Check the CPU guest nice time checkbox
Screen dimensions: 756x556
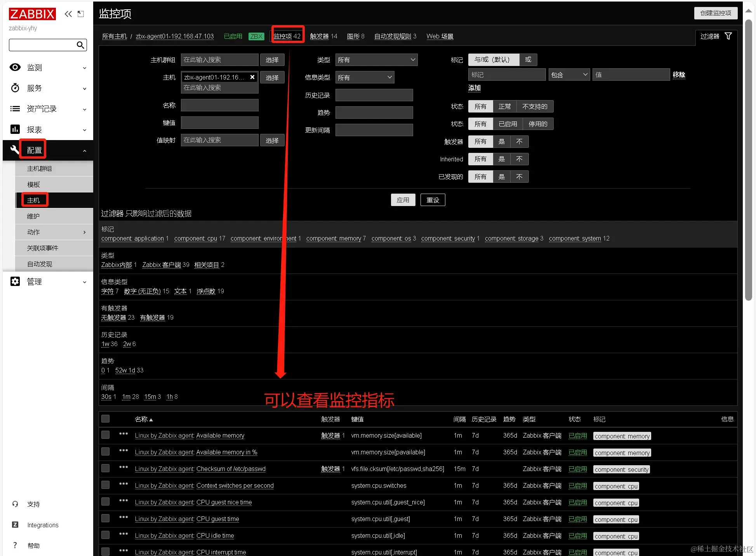[x=105, y=502]
